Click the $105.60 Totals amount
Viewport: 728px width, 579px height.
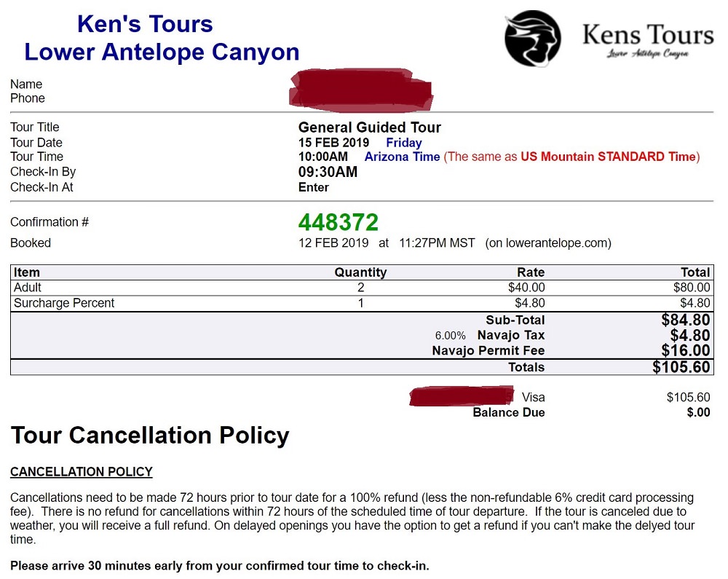(681, 367)
